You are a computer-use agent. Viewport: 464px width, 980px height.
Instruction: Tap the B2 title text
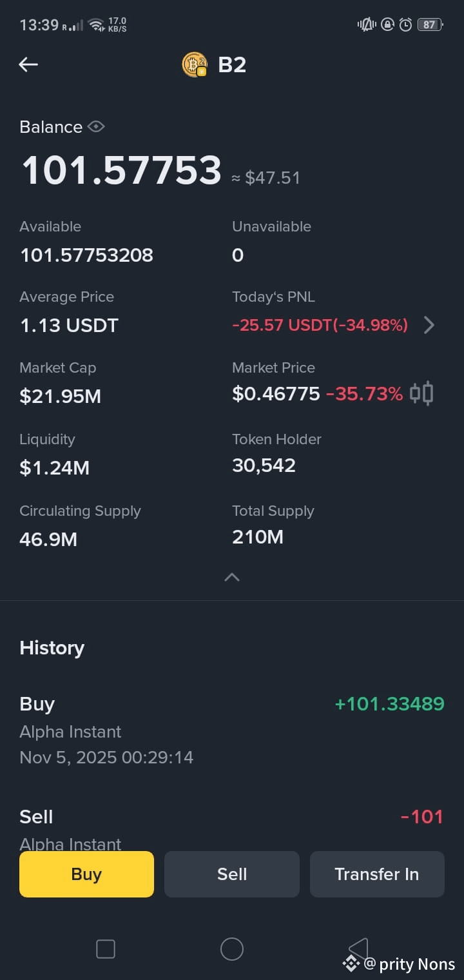click(x=232, y=65)
